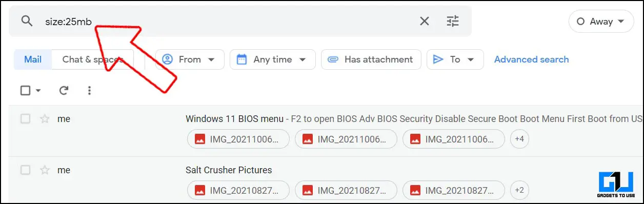This screenshot has height=204, width=644.
Task: Switch to the Mail tab
Action: tap(33, 59)
